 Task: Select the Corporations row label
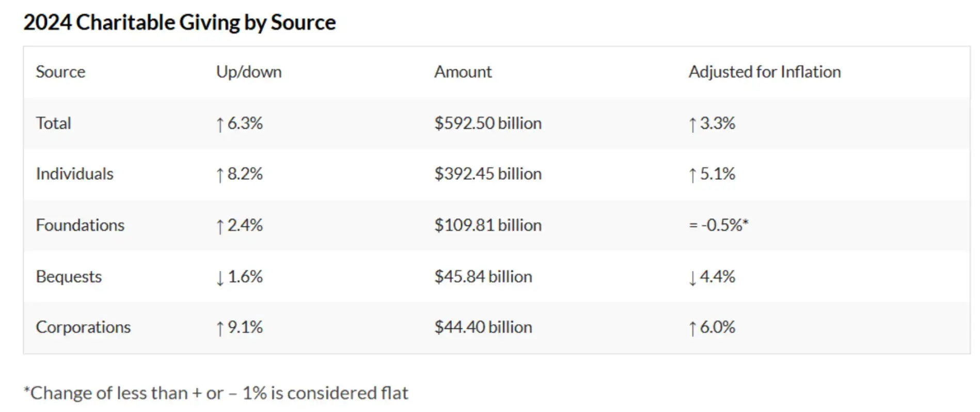(x=83, y=327)
